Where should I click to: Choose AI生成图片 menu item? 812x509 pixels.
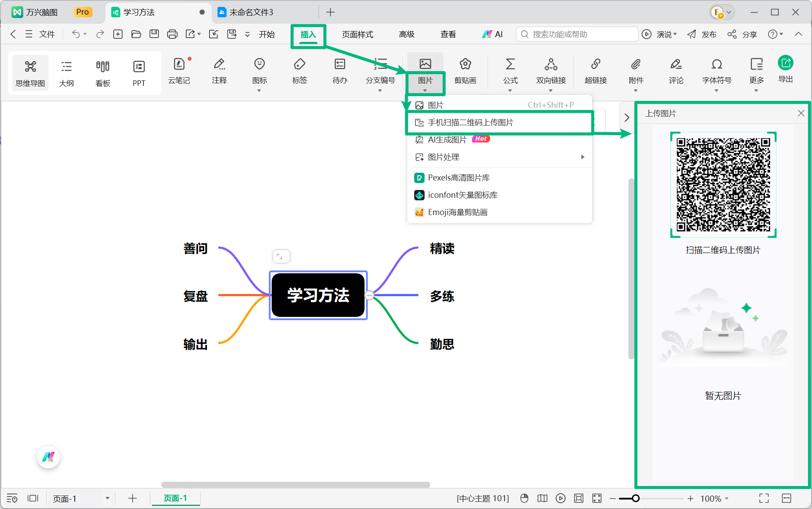click(499, 139)
